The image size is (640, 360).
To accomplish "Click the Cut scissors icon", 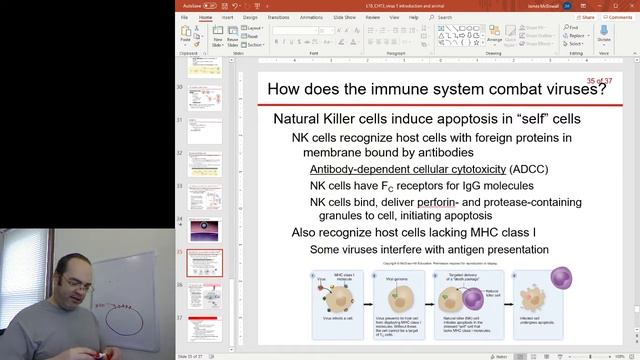I will tap(197, 28).
